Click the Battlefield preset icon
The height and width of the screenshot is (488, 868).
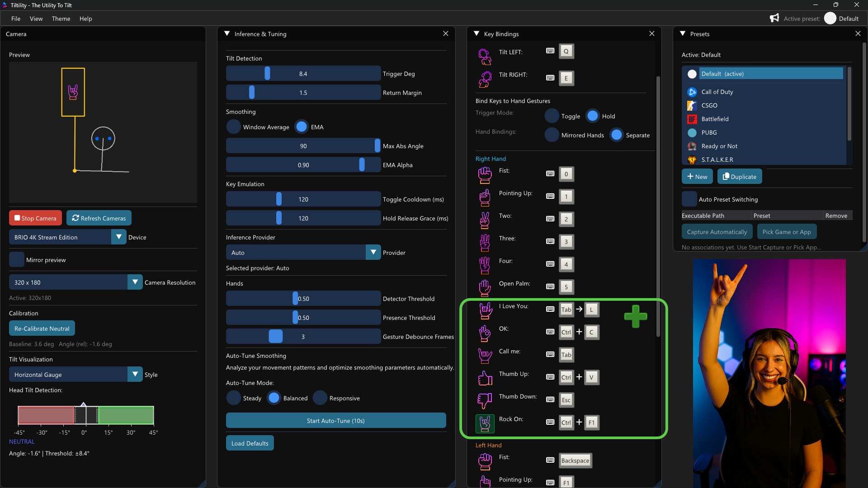692,119
